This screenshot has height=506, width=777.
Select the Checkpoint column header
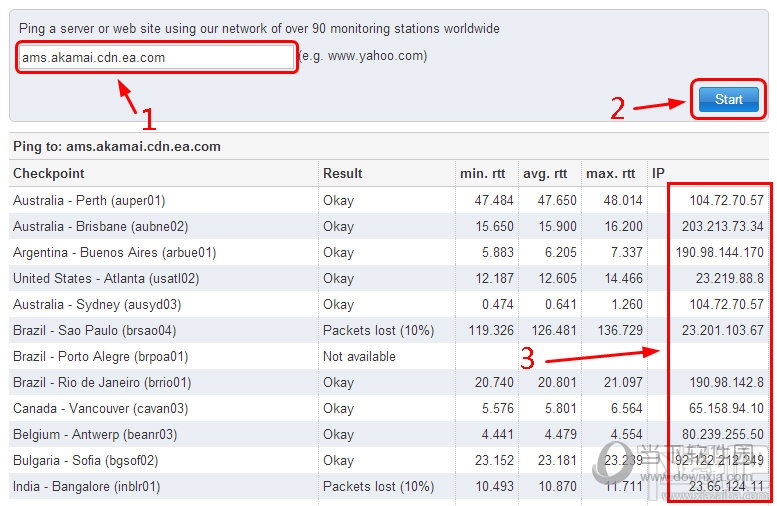(49, 173)
